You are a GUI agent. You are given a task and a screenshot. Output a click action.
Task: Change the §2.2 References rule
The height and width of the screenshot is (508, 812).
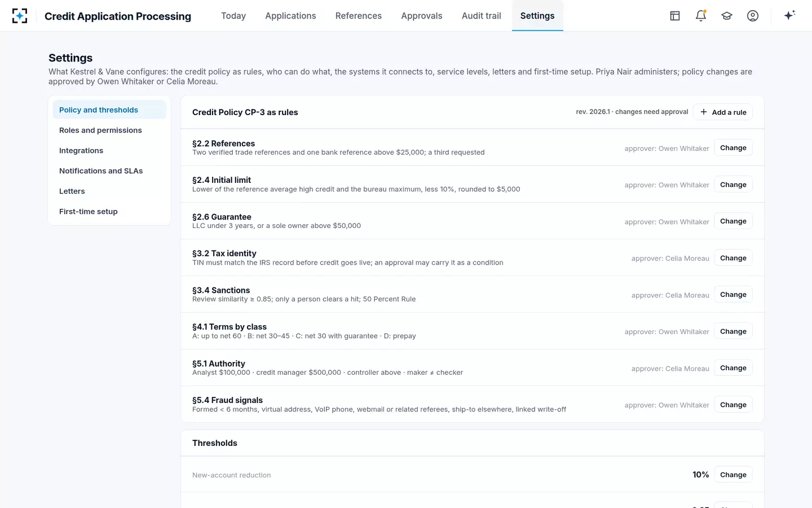pyautogui.click(x=733, y=148)
